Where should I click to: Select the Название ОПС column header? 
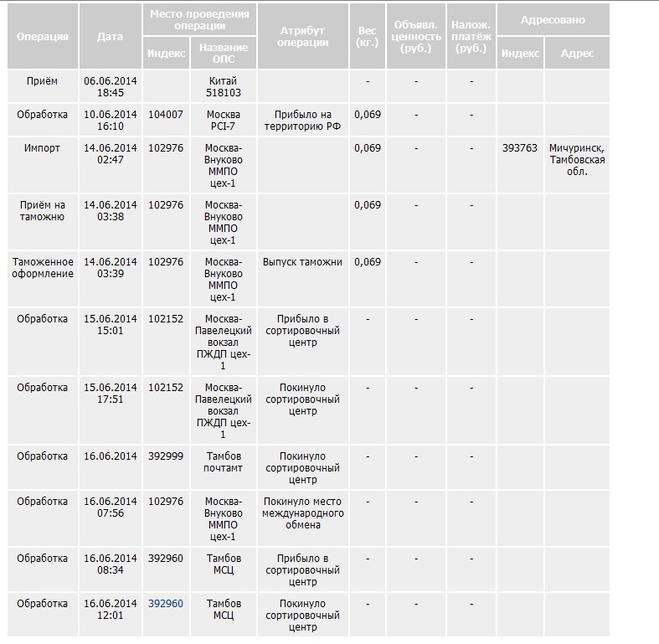coord(224,53)
